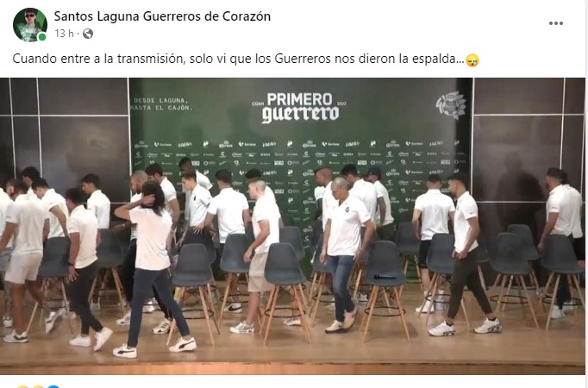Click the blue Like reaction icon below video
588x388 pixels.
[53, 386]
